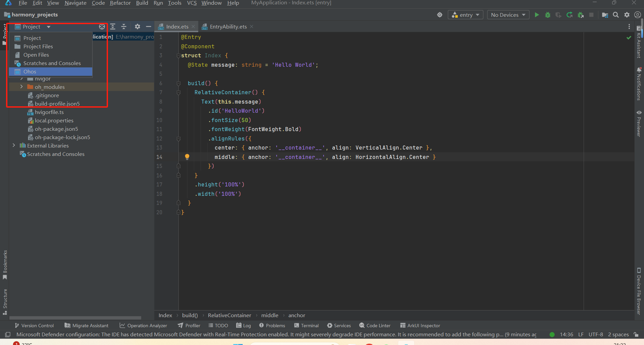Screen dimensions: 644x345
Task: Click the TODO tool button
Action: 218,326
